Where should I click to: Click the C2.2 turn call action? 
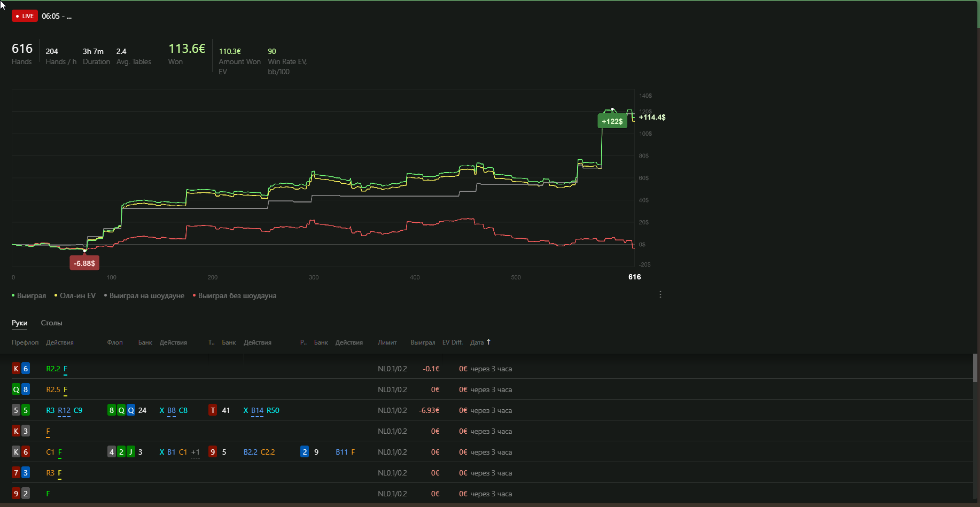tap(268, 452)
